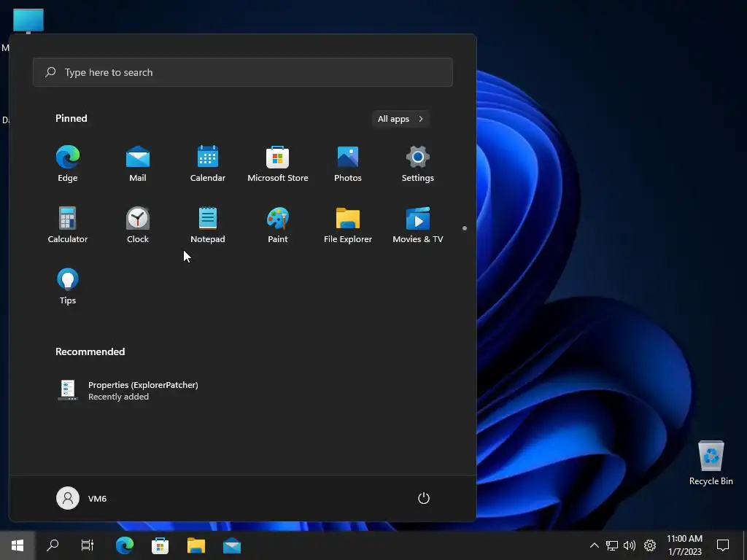Click the Recommended section heading

(x=90, y=351)
